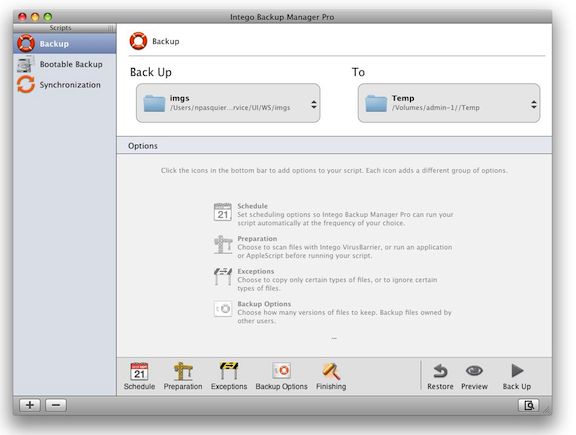The height and width of the screenshot is (435, 576).
Task: Select the Bootable Backup script
Action: pos(65,64)
